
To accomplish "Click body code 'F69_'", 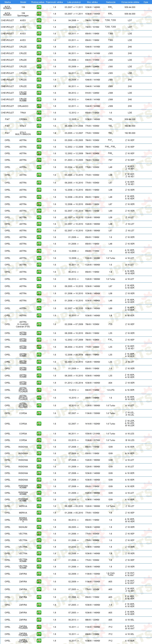I will coord(110,153).
